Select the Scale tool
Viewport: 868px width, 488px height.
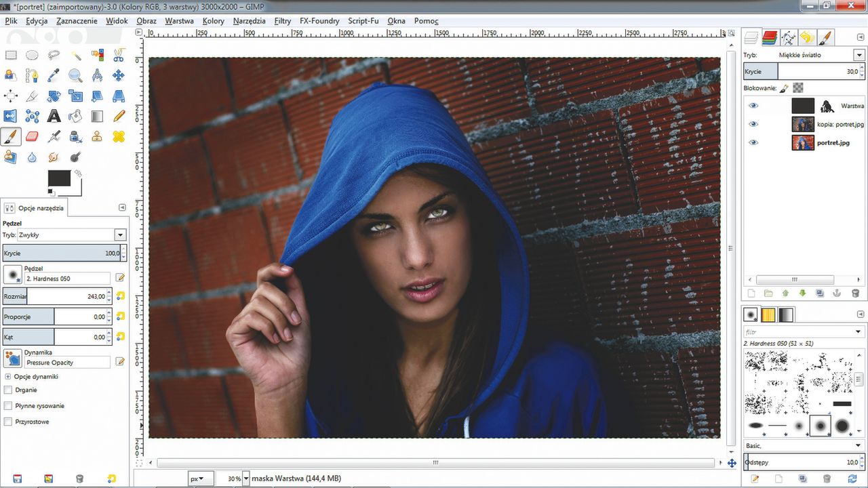click(x=75, y=96)
